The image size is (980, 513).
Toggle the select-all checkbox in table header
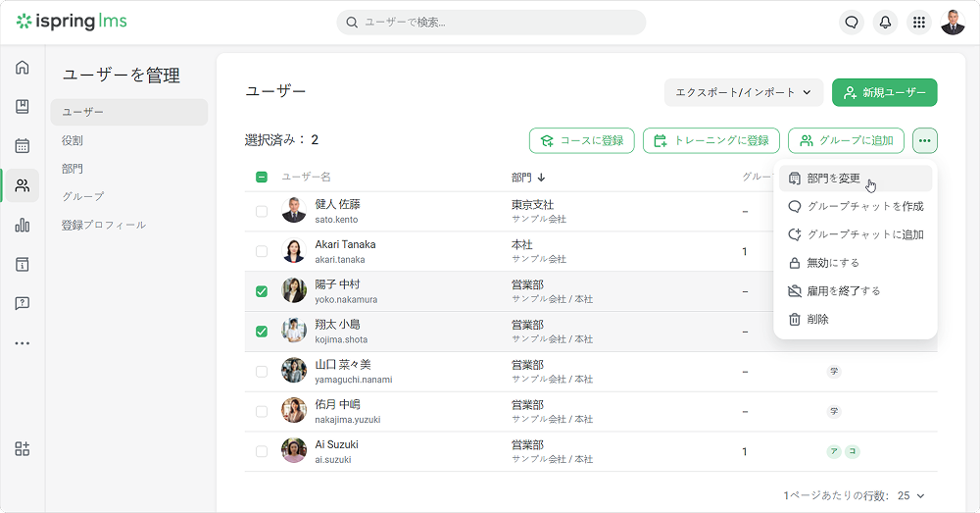tap(262, 178)
